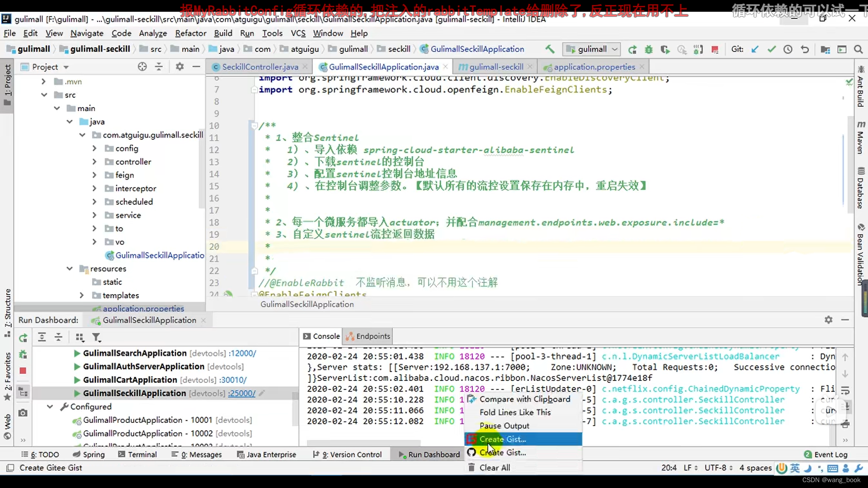Open the :12000/ link for GulimallSearchApplication
868x488 pixels.
242,353
